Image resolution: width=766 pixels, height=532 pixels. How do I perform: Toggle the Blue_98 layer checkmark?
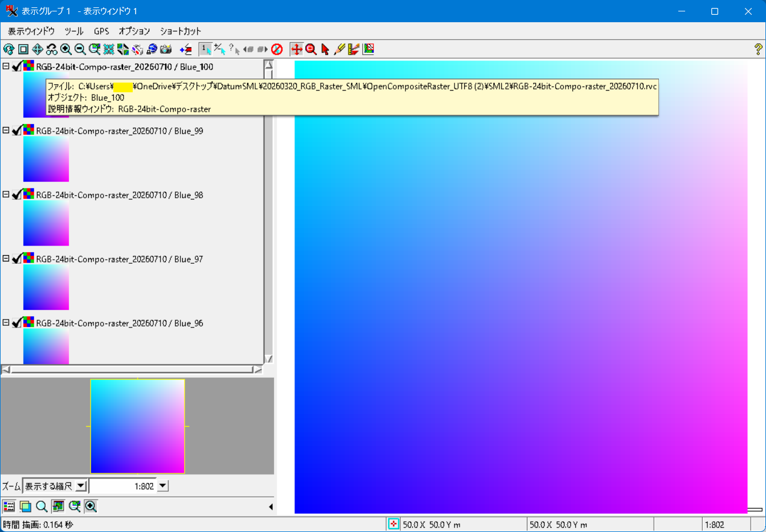pyautogui.click(x=17, y=195)
